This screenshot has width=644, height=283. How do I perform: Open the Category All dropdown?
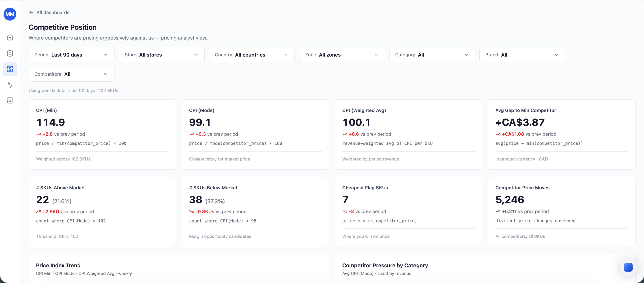(x=432, y=55)
